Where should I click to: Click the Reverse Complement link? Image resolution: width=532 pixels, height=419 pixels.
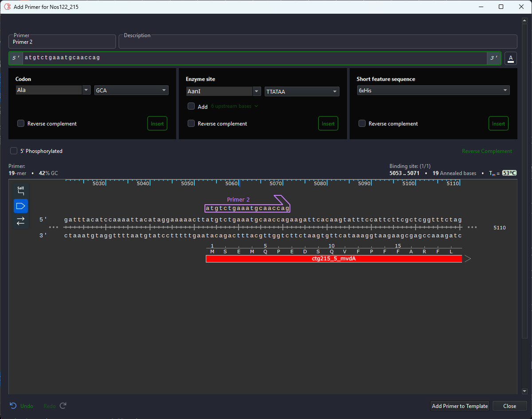click(487, 151)
